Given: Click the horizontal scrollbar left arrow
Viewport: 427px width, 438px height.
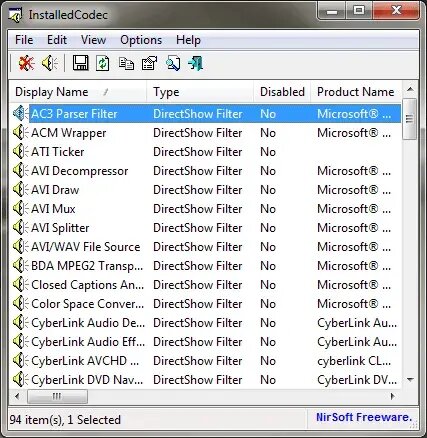Looking at the screenshot, I should [x=17, y=396].
